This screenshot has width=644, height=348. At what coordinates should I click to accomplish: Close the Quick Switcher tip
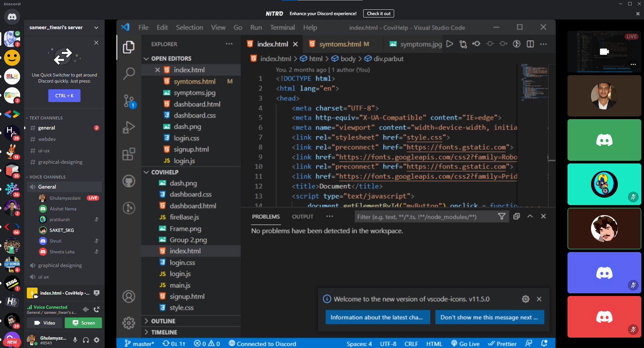tap(96, 43)
